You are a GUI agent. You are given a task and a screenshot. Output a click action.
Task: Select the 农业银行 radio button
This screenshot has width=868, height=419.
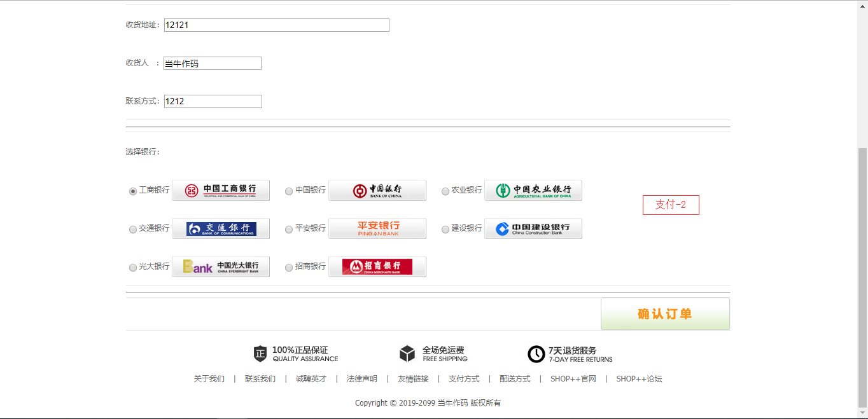445,191
